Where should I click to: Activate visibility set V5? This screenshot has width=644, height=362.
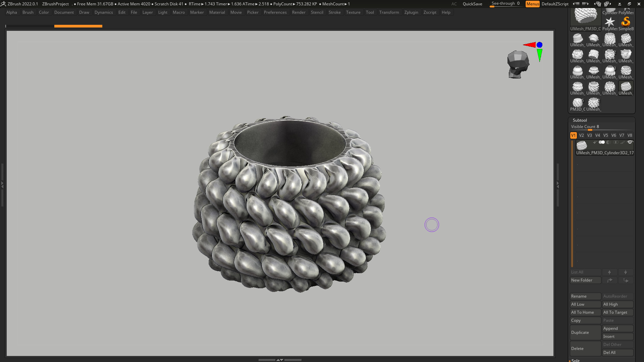[605, 135]
